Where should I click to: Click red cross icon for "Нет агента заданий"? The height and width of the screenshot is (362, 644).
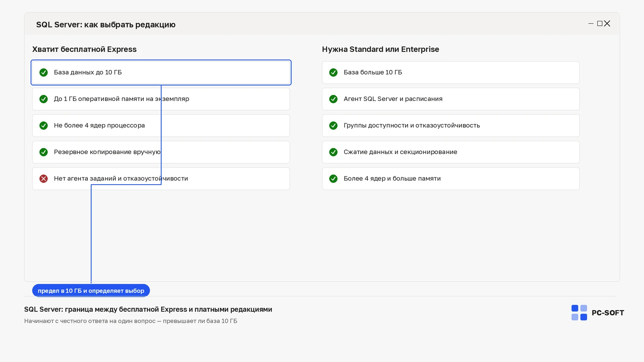tap(43, 179)
